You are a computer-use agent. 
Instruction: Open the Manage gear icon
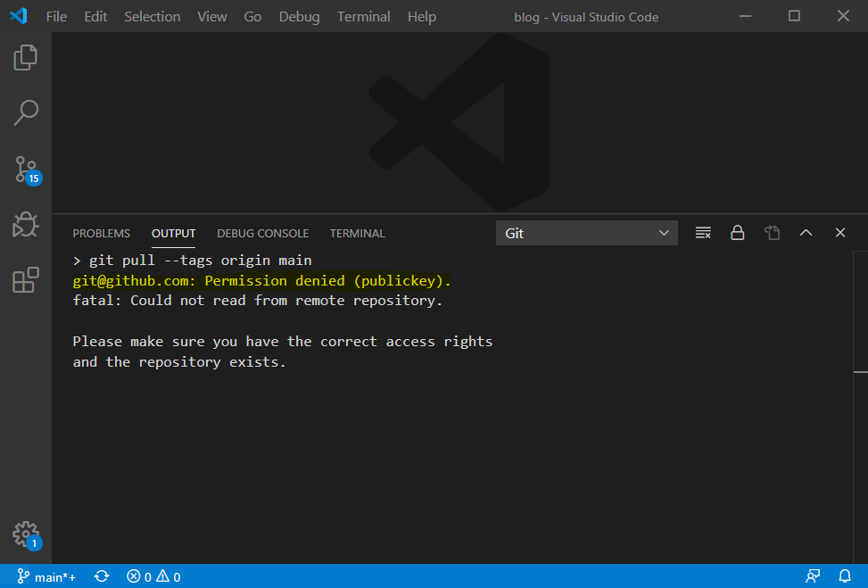pos(27,535)
